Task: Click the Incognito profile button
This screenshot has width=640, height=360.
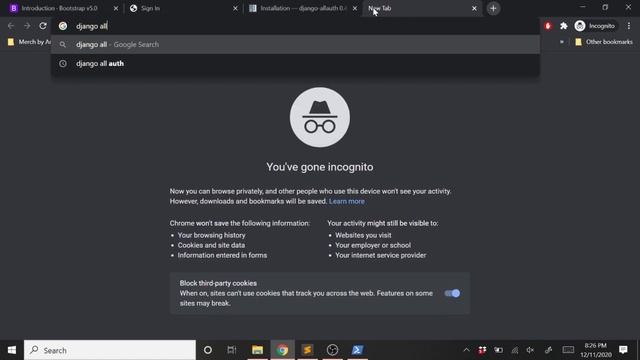Action: 595,26
